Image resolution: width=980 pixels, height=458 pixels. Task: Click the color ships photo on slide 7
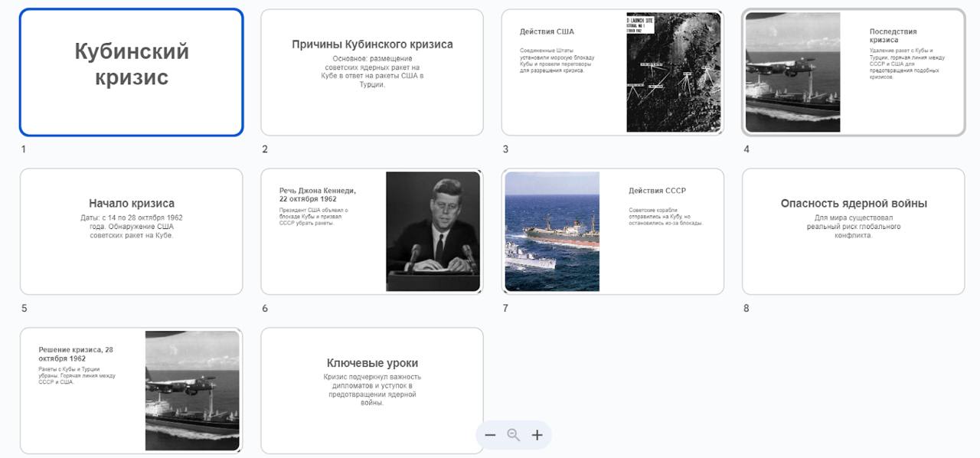click(x=552, y=231)
